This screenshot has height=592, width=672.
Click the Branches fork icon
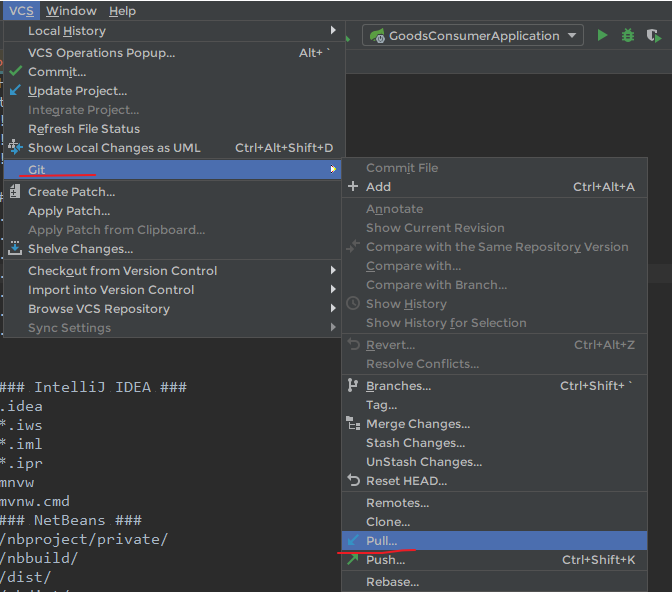(352, 385)
